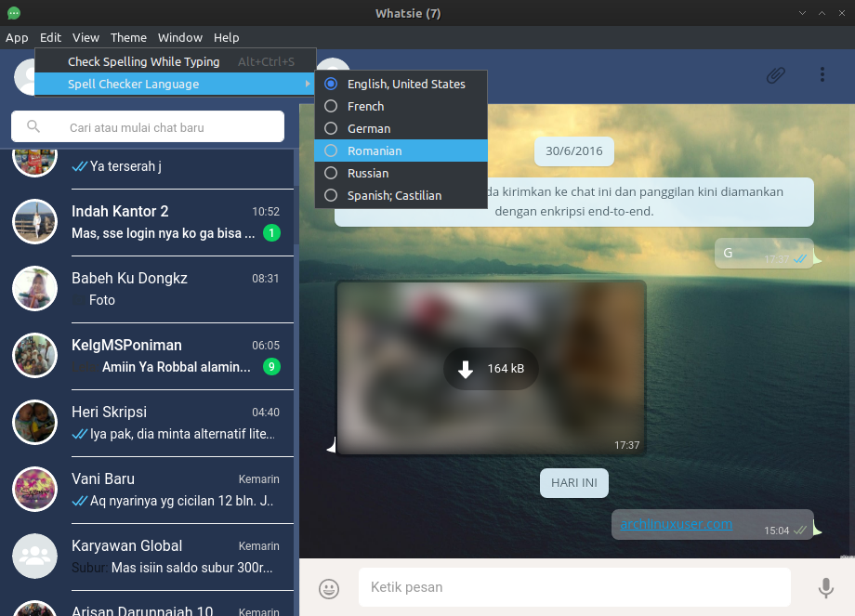Close the Whatsie window
The image size is (855, 616).
tap(841, 13)
